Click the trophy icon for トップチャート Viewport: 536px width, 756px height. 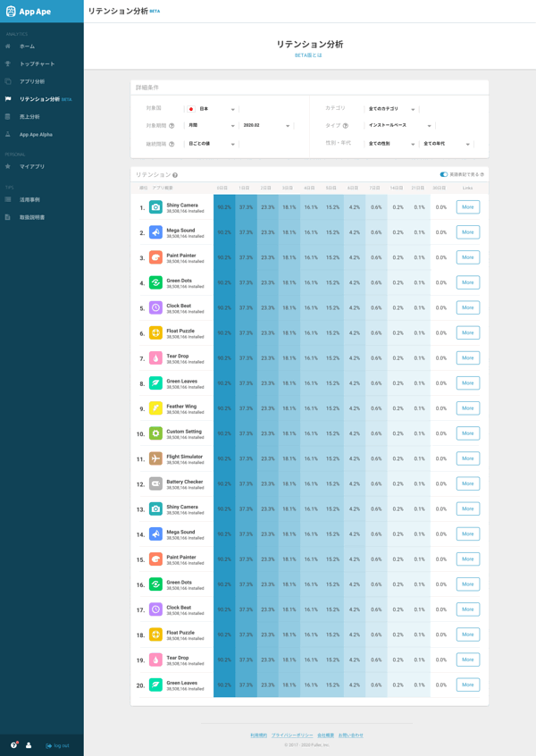pos(8,63)
